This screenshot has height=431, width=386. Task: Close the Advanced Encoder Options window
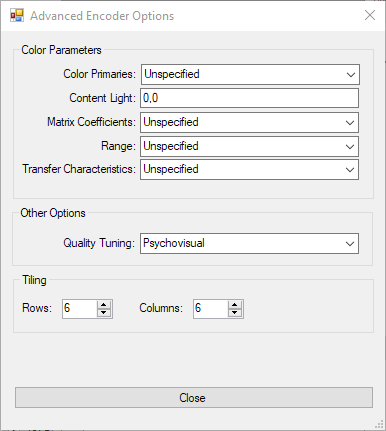tap(370, 15)
